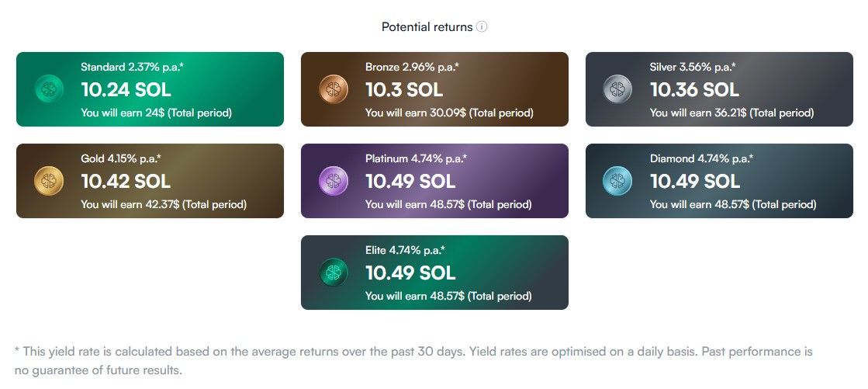Click the Potential returns heading
The image size is (868, 389).
(427, 27)
